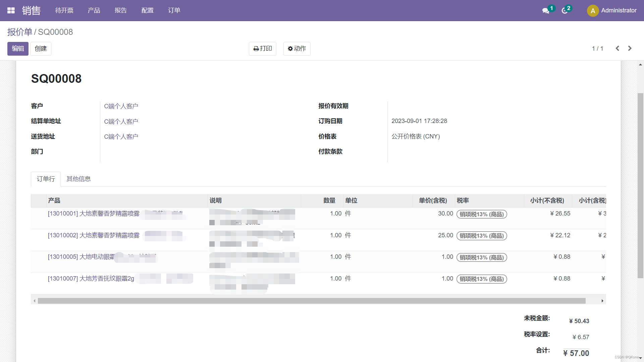Click the 销项税13% badge on last product line
This screenshot has height=362, width=644.
point(481,279)
